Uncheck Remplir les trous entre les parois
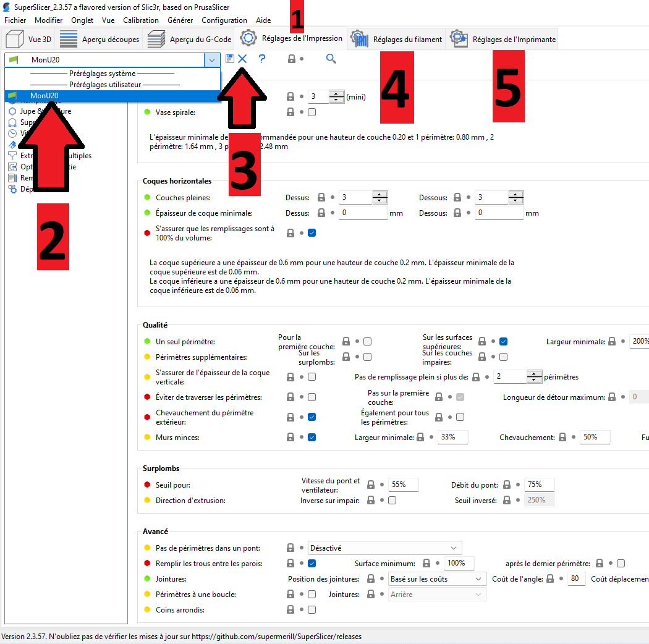 coord(312,563)
